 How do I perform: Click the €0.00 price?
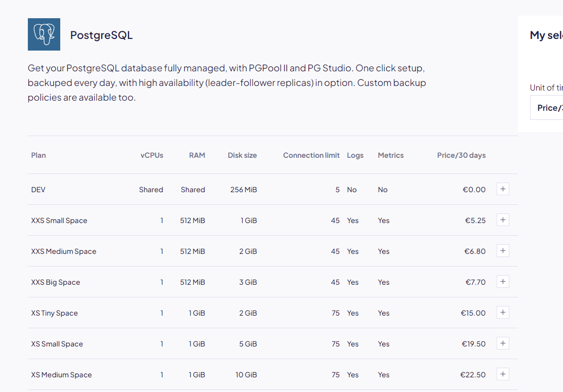(474, 190)
